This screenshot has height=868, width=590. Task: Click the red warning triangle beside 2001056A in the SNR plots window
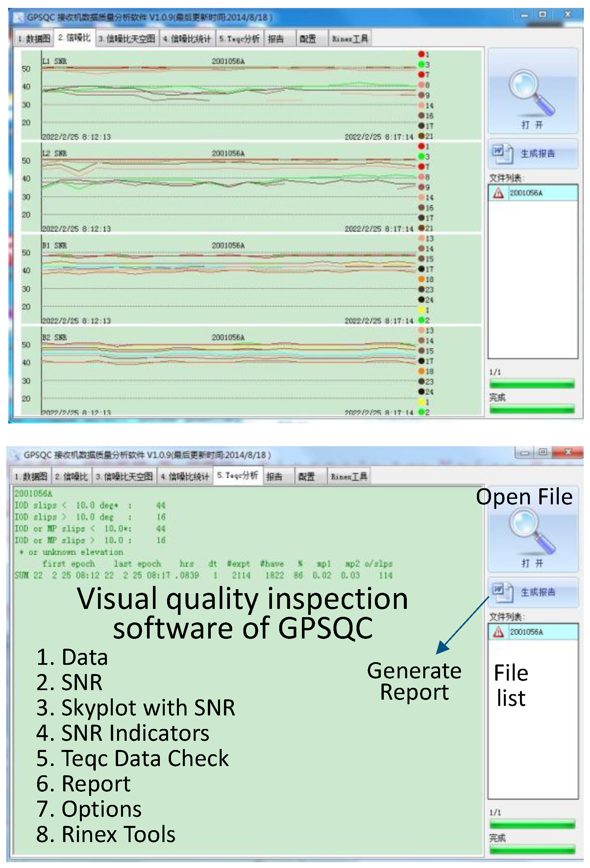498,193
